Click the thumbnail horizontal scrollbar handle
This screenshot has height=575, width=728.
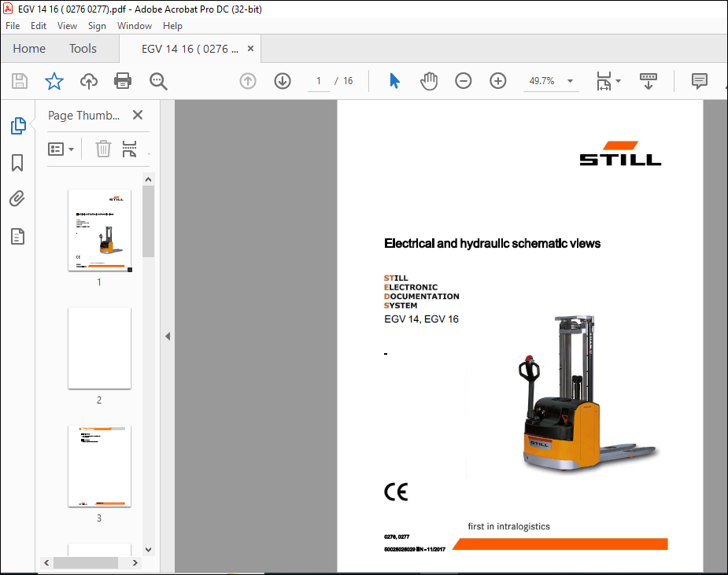pyautogui.click(x=86, y=562)
